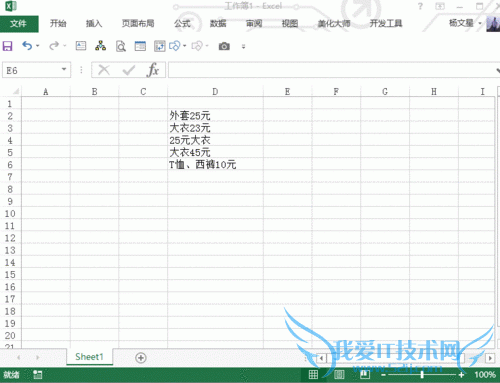Click the table refresh icon in toolbar
500x383 pixels.
coord(160,46)
